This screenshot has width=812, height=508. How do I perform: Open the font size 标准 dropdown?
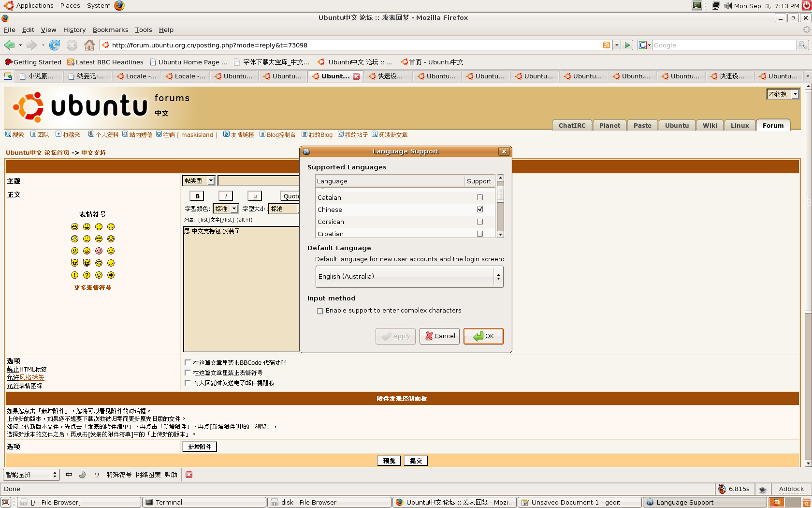coord(284,209)
